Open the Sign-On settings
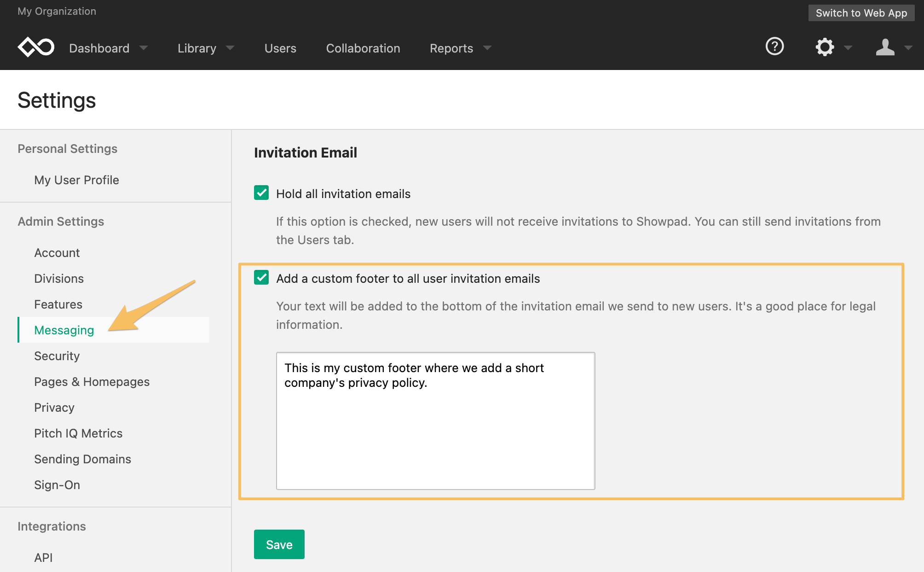 (x=57, y=485)
